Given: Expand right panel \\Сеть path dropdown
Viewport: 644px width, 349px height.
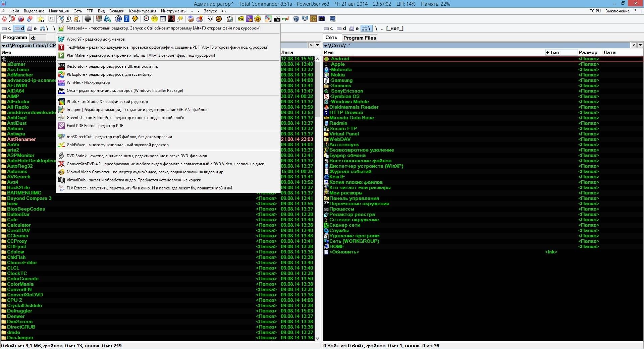Looking at the screenshot, I should (326, 45).
